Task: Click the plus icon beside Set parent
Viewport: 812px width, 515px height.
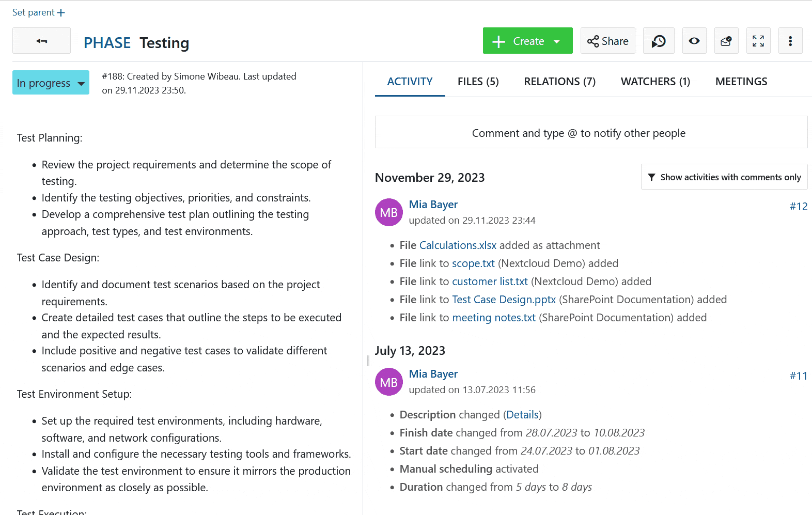Action: [61, 12]
